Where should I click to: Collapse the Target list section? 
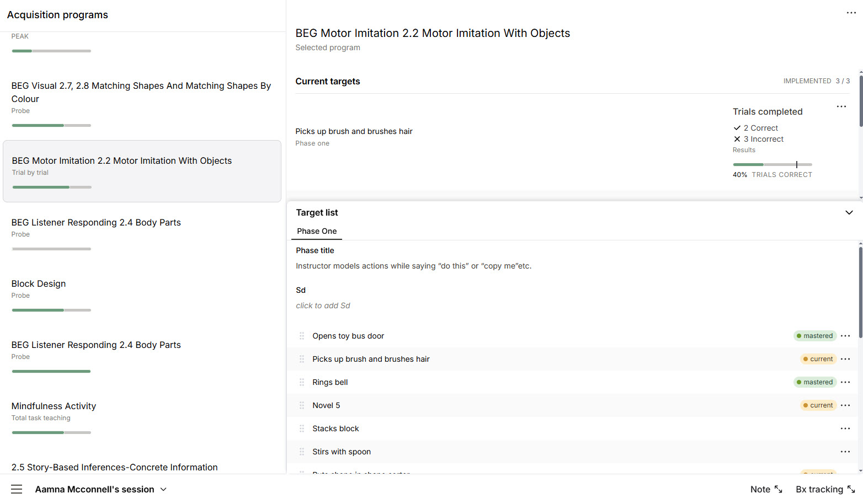(x=849, y=213)
